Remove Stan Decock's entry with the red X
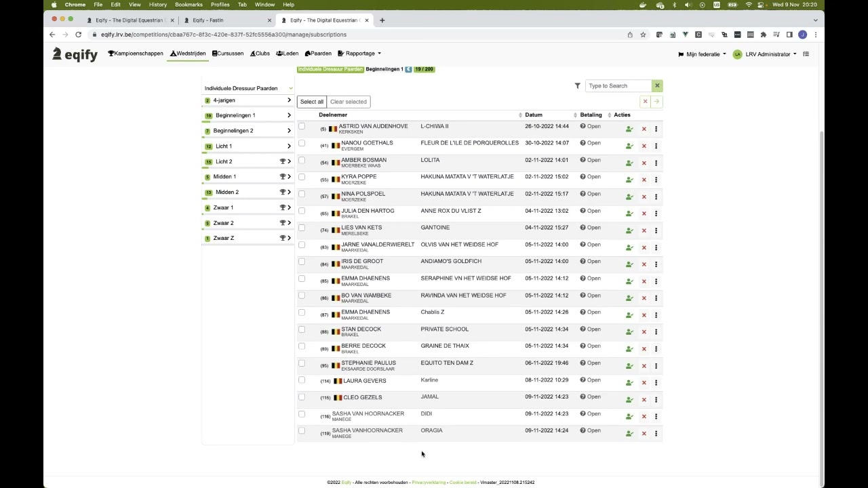Viewport: 868px width, 488px height. (x=644, y=332)
